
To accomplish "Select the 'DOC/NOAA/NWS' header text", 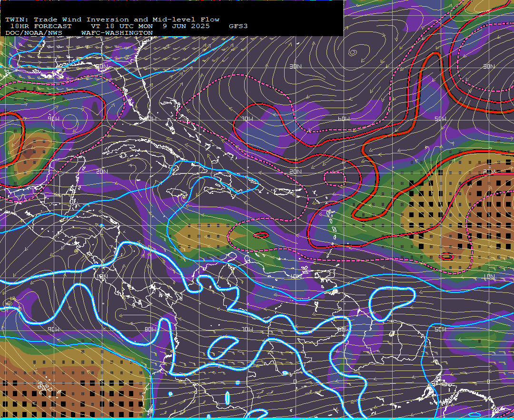I will (33, 33).
